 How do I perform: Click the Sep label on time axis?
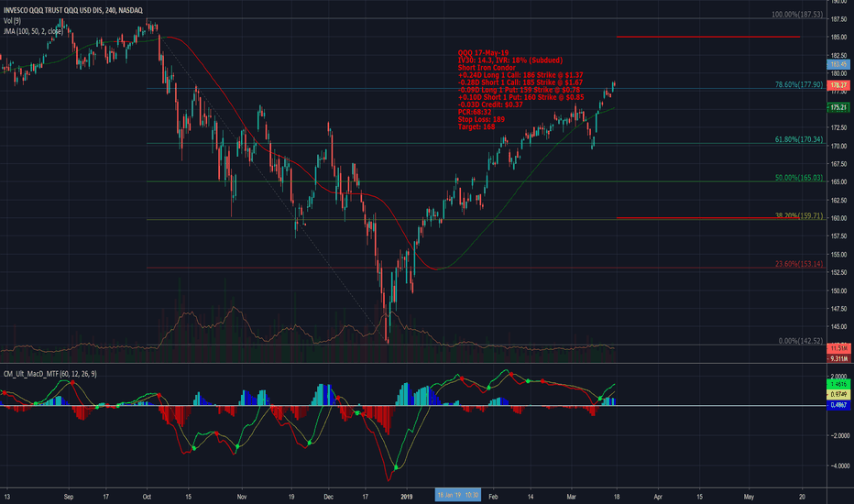click(x=69, y=497)
